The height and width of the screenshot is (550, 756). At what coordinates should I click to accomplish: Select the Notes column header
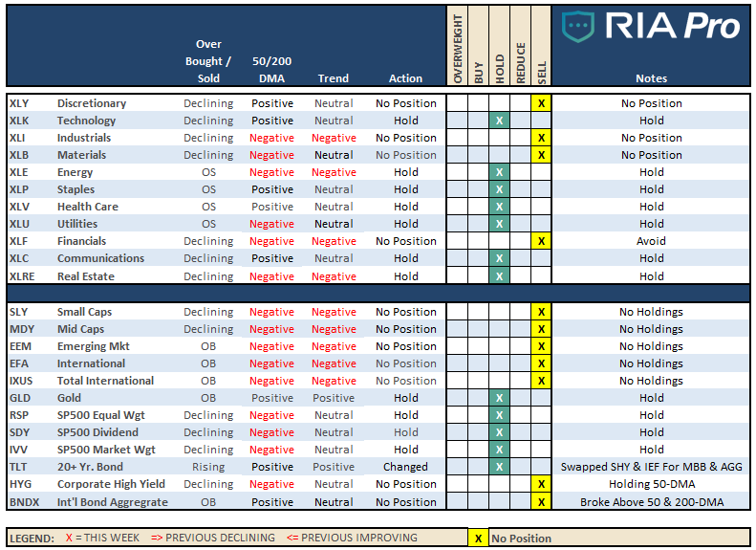click(x=651, y=78)
